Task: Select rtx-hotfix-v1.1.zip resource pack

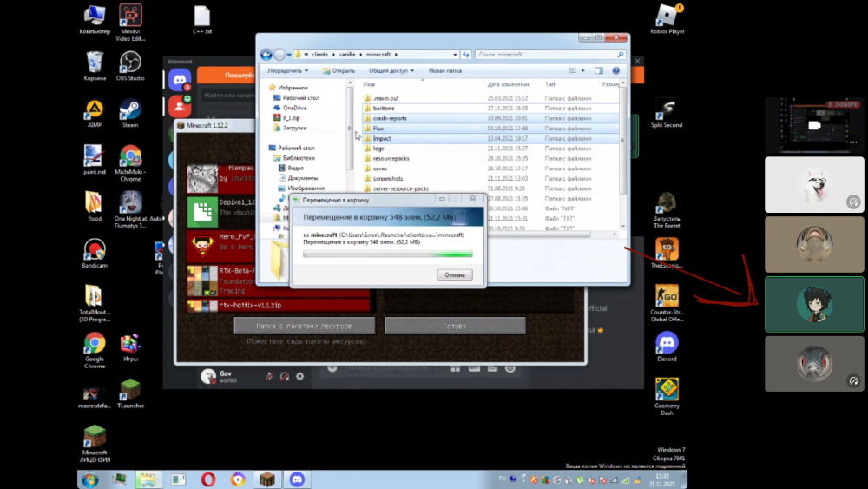Action: 278,306
